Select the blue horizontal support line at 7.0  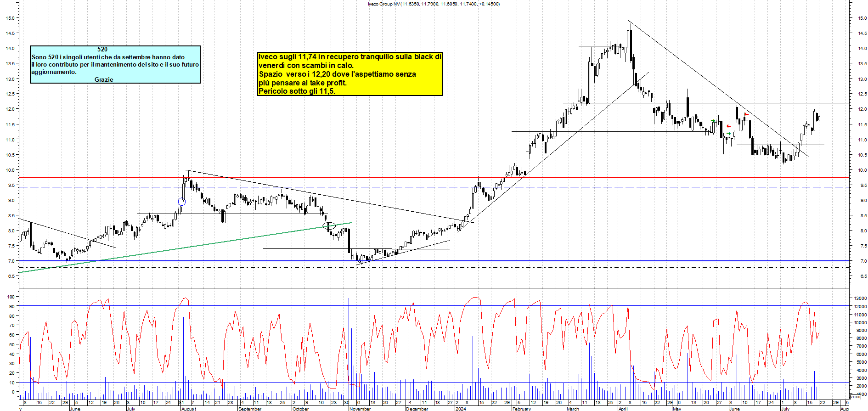pos(434,261)
